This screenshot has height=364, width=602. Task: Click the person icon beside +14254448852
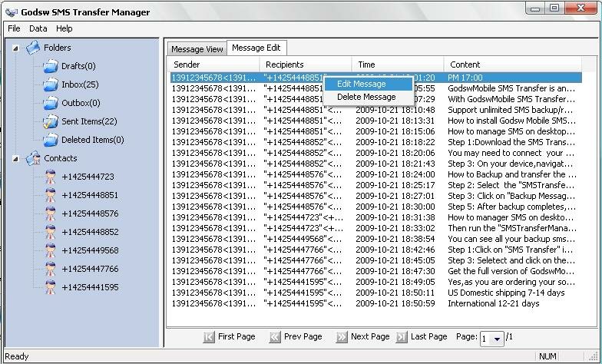point(51,232)
